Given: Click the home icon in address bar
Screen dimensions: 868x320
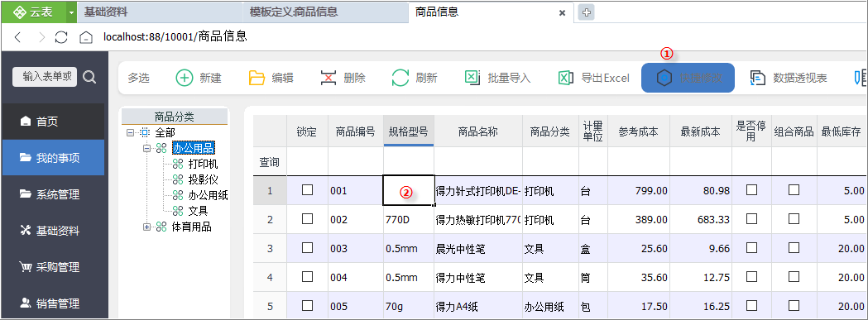Looking at the screenshot, I should [86, 37].
